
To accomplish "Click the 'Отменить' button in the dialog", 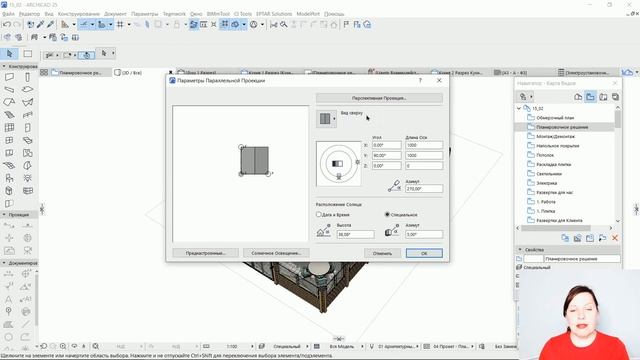I will (x=382, y=253).
